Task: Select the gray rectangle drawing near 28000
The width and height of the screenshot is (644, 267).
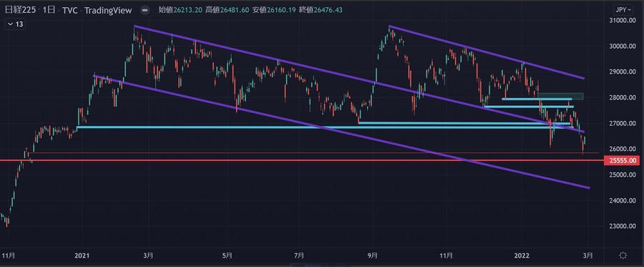Action: tap(560, 97)
